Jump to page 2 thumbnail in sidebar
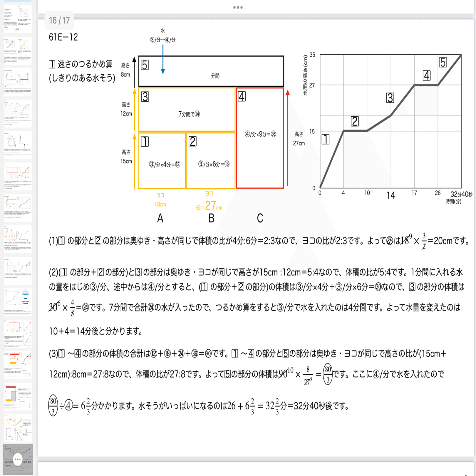Screen dimensions: 476x476 pyautogui.click(x=18, y=19)
